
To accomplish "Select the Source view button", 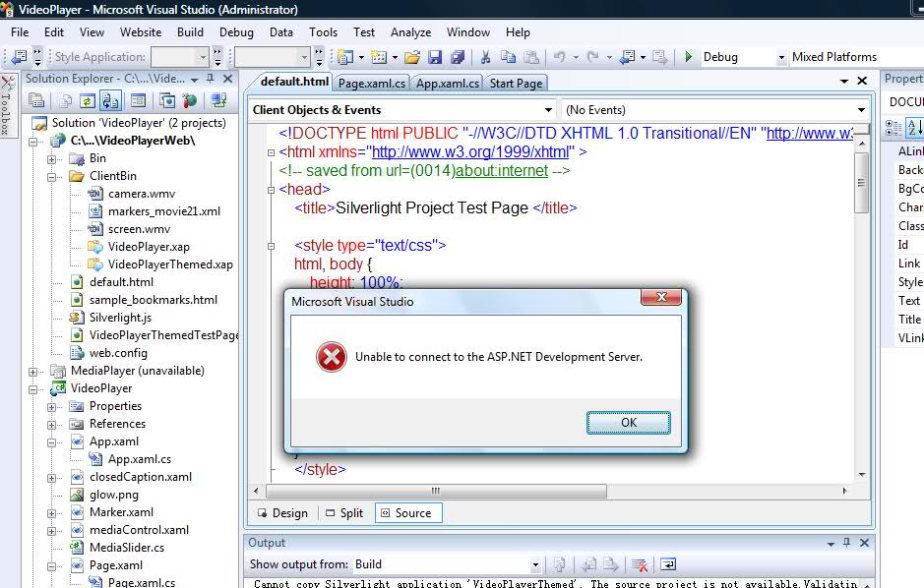I will pos(408,513).
